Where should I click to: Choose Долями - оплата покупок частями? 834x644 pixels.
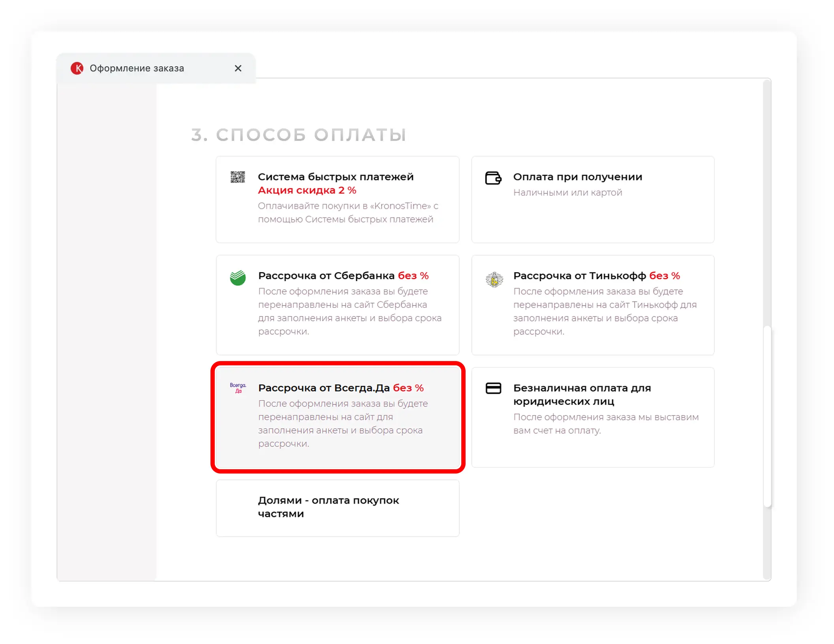pyautogui.click(x=338, y=508)
